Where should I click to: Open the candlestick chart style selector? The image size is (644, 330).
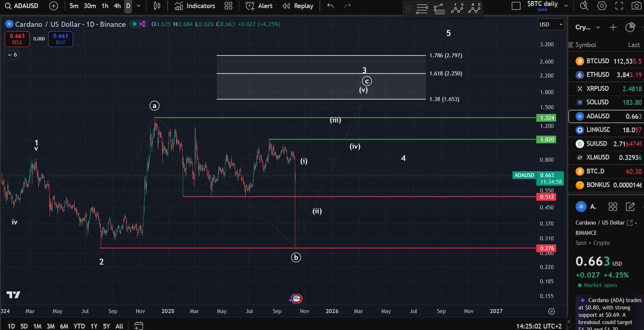157,6
